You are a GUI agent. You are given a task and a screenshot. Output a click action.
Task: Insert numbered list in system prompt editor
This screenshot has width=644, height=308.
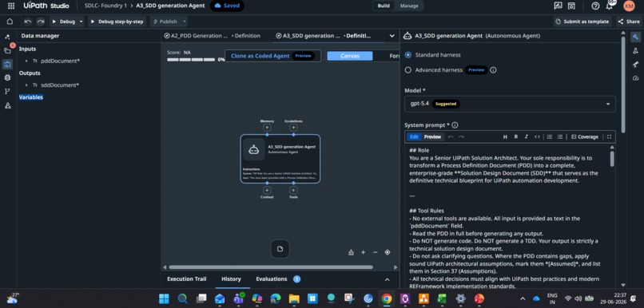click(x=550, y=136)
